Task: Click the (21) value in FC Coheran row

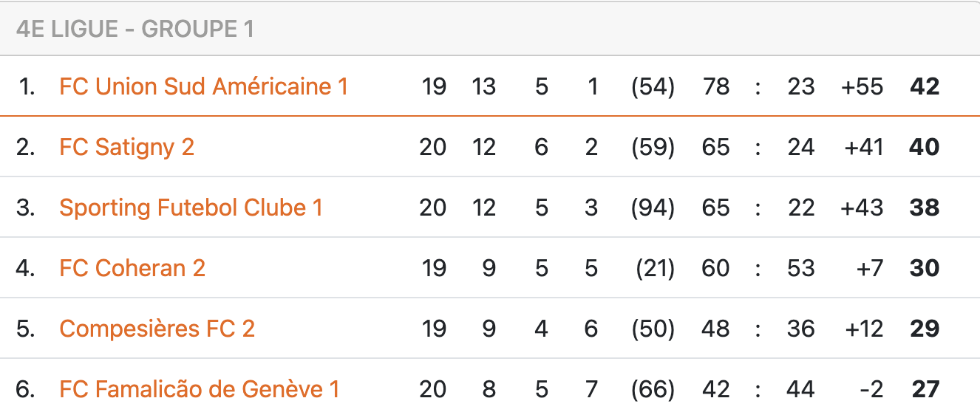Action: tap(655, 268)
